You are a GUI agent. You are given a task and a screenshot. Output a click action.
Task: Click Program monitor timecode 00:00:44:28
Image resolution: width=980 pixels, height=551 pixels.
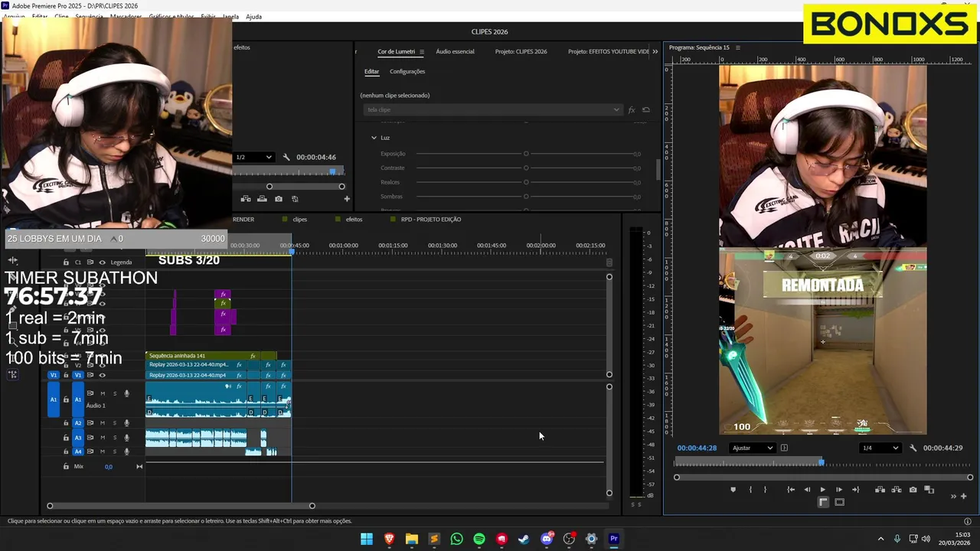click(x=697, y=448)
